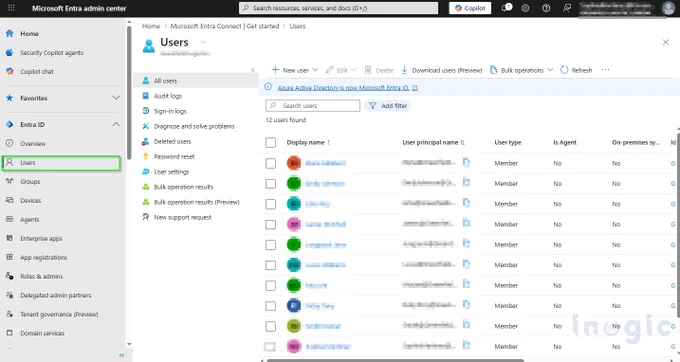Collapse the left sidebar with double chevron

(121, 355)
